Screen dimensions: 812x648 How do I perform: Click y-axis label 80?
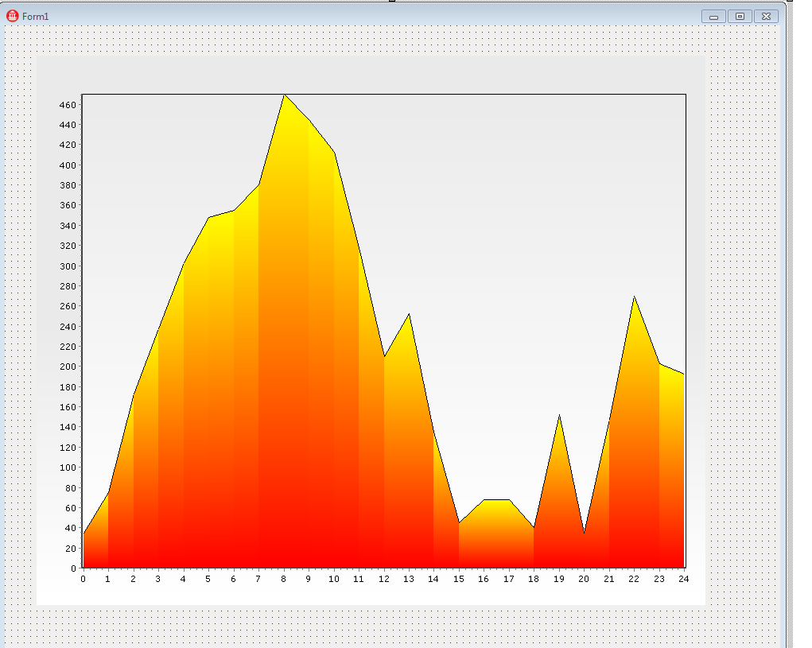(71, 488)
